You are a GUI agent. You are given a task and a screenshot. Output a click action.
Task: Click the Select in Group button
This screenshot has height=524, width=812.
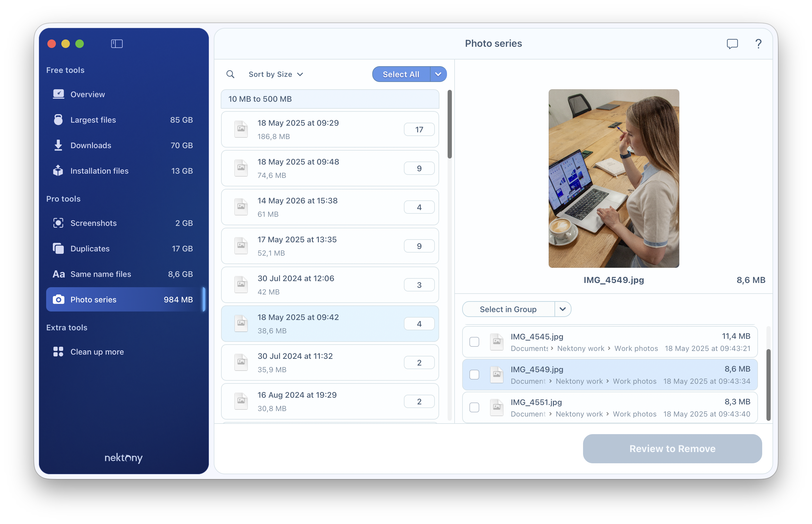[x=508, y=309]
